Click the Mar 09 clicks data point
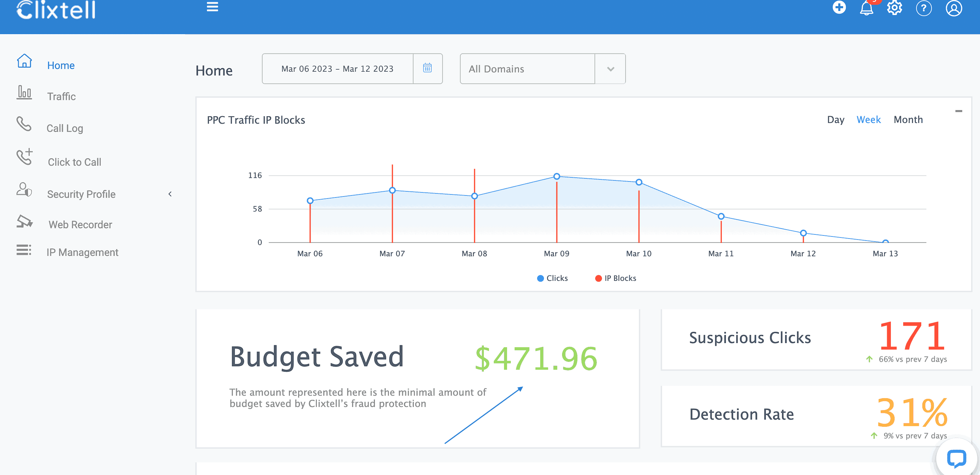Screen dimensions: 980x475 tap(557, 176)
